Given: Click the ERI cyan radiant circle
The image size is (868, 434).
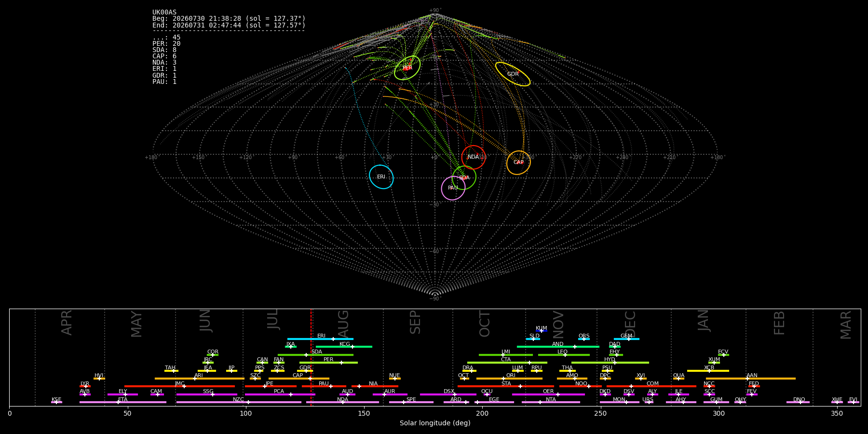Looking at the screenshot, I should pos(381,177).
